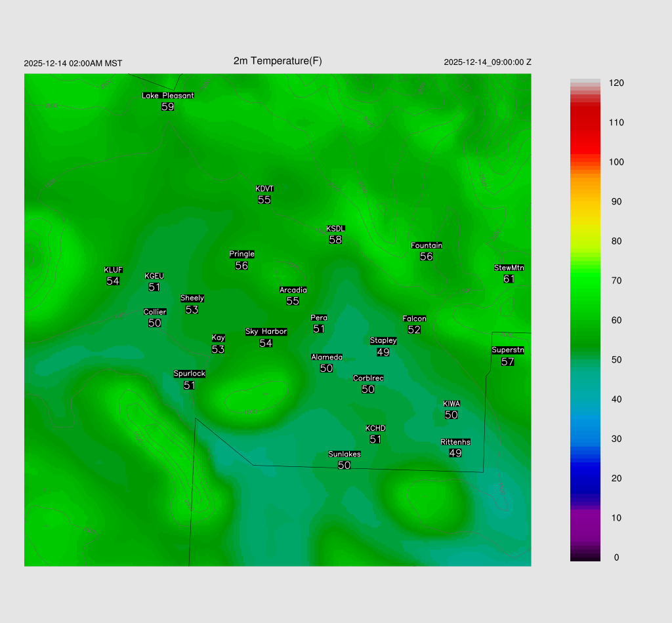Click the Lake Pleasant station label
Image resolution: width=672 pixels, height=623 pixels.
tap(168, 96)
